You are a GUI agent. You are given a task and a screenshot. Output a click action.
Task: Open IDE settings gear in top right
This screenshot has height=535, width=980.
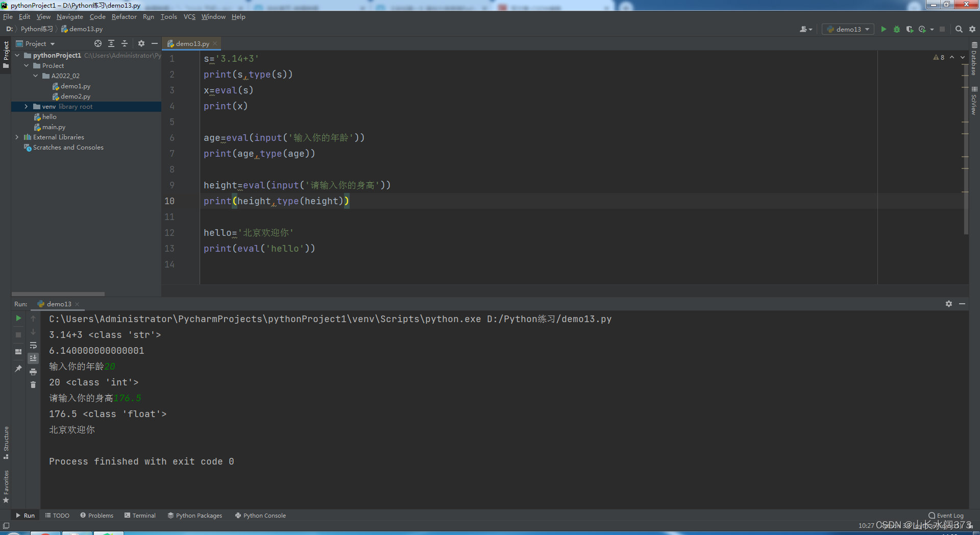tap(972, 29)
